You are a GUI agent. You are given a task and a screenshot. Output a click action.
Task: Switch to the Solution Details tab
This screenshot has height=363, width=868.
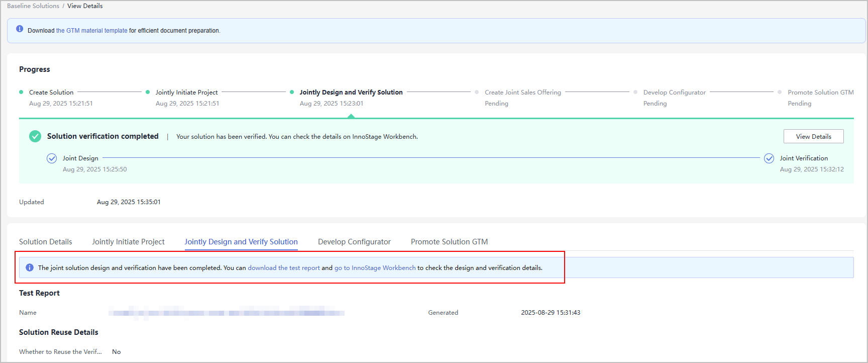coord(46,242)
